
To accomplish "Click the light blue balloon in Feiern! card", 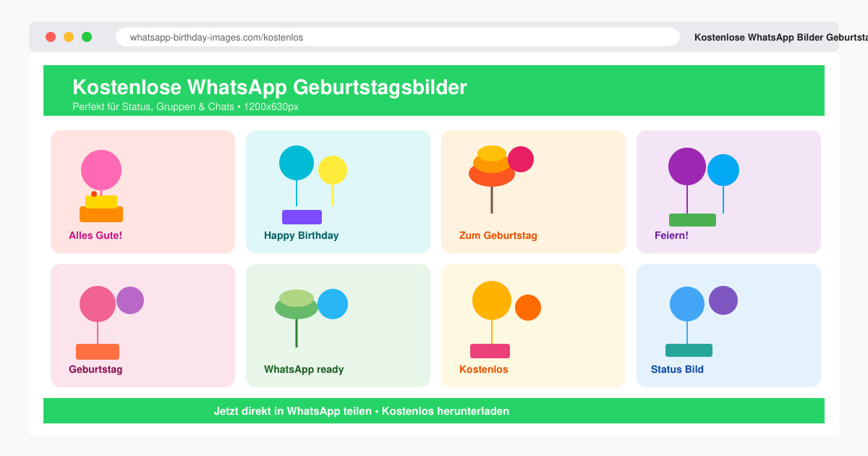I will pyautogui.click(x=723, y=170).
